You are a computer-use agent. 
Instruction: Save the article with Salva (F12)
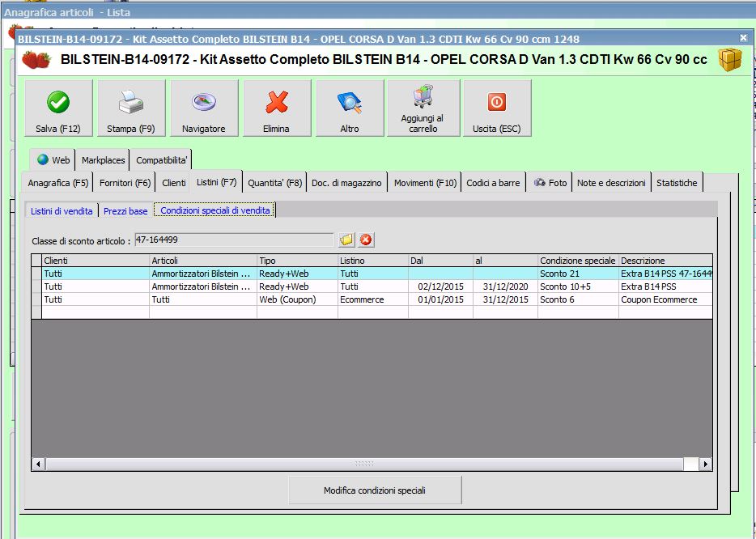[x=58, y=108]
